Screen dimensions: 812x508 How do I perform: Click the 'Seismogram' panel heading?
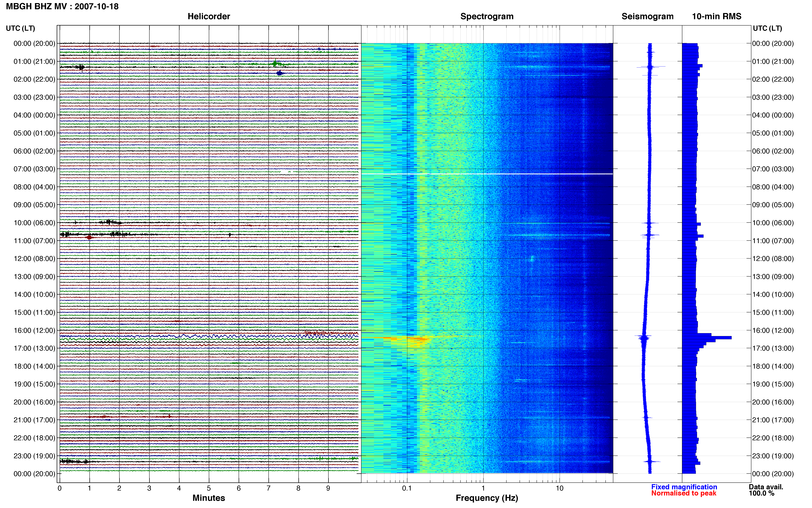pos(648,16)
